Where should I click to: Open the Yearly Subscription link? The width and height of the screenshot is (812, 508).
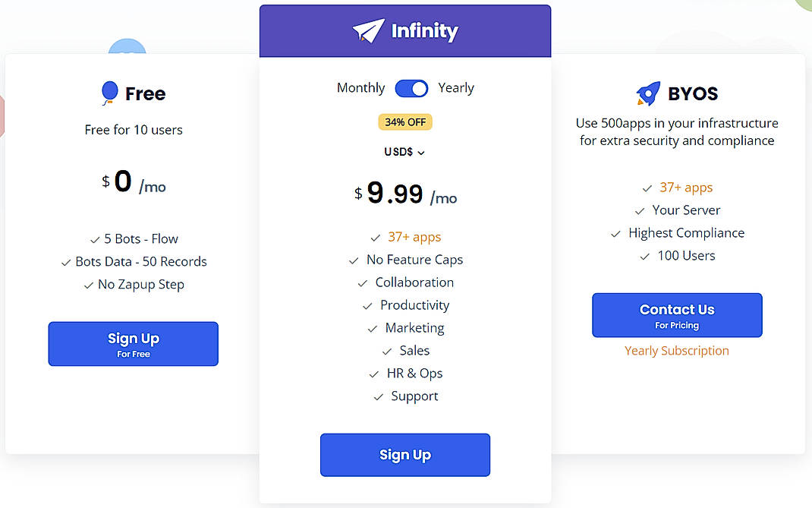coord(677,350)
